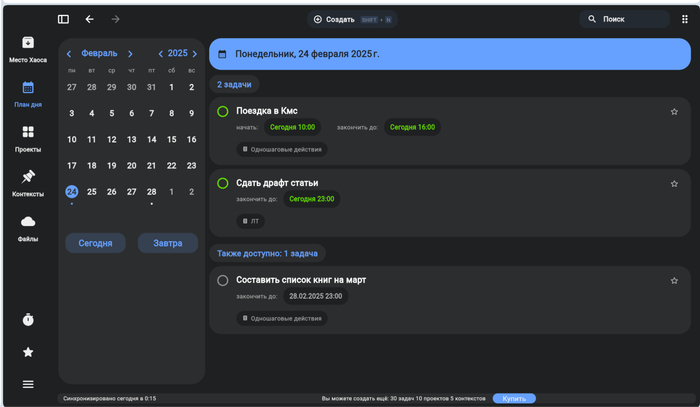Toggle the sidebar panel layout icon

tap(63, 19)
